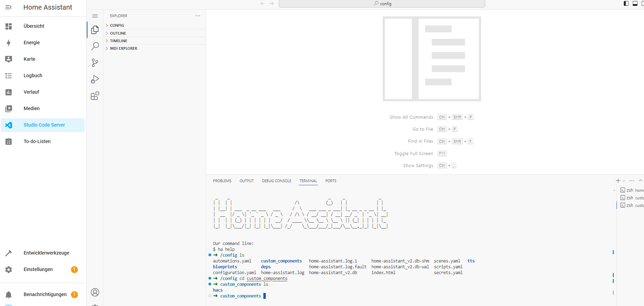Open Explorer views and more actions
The height and width of the screenshot is (306, 644).
pos(198,16)
